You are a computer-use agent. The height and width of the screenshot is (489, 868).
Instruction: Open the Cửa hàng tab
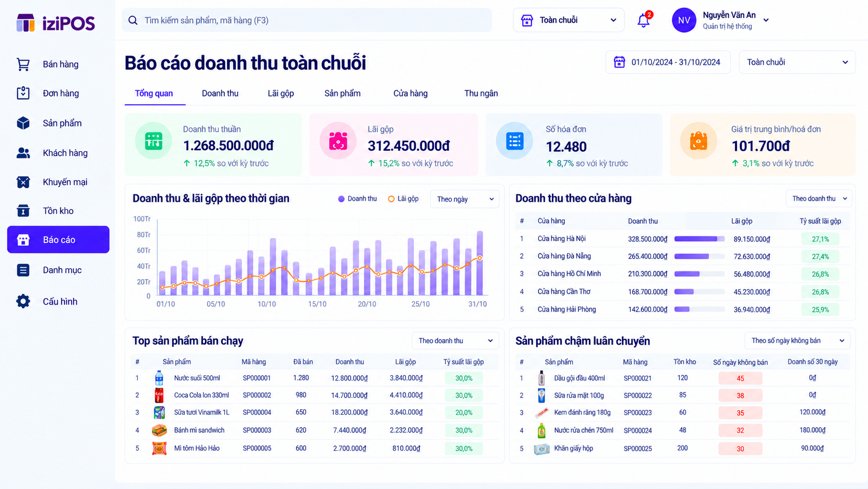pos(411,94)
